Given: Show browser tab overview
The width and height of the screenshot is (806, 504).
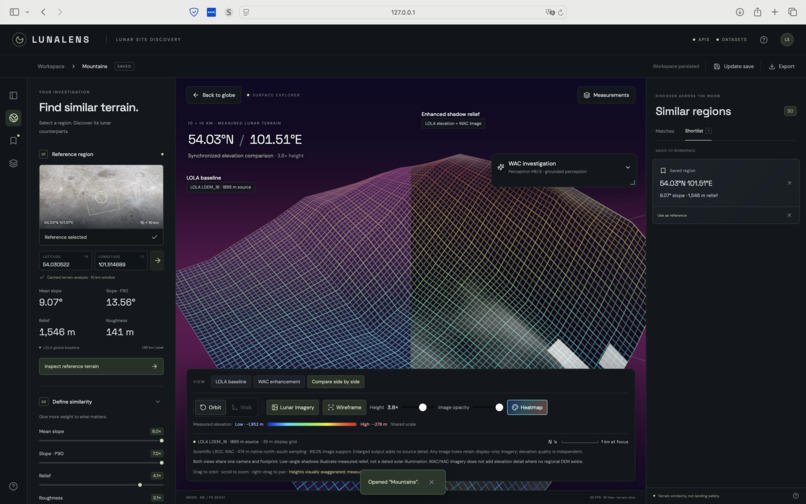Looking at the screenshot, I should [793, 12].
